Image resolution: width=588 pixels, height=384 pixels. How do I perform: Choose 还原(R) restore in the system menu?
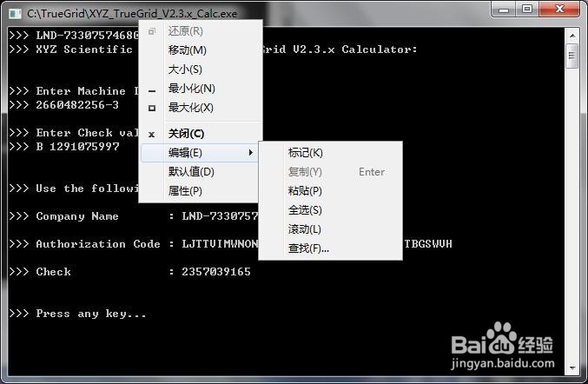click(201, 31)
